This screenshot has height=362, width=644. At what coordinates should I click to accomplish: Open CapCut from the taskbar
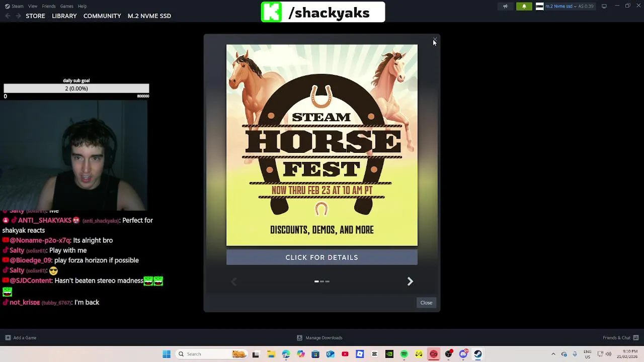coord(374,354)
